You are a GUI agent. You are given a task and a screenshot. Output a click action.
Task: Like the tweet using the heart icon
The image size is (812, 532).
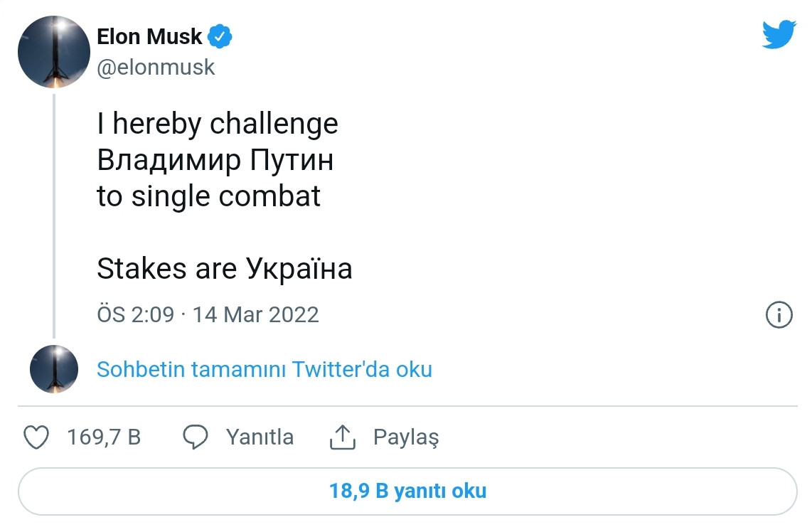point(36,437)
